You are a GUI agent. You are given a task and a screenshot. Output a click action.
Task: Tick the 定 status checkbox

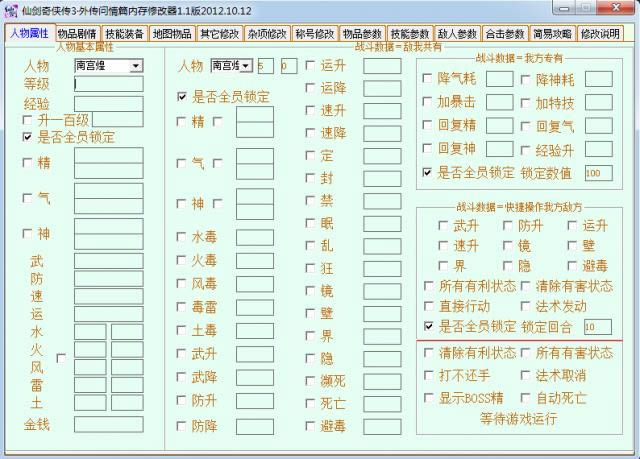click(310, 155)
